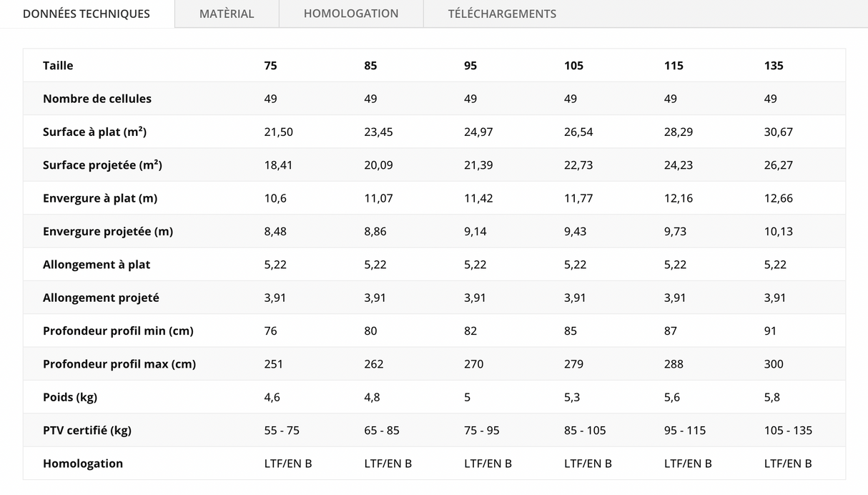The width and height of the screenshot is (868, 495).
Task: Click the Taille row header
Action: point(58,66)
